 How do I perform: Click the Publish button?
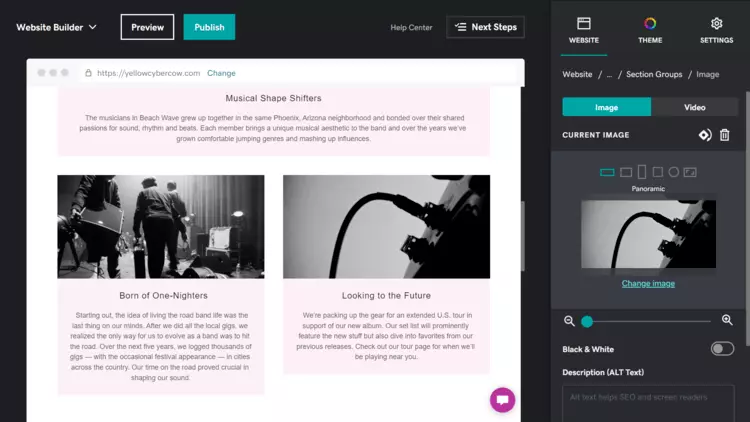click(209, 27)
